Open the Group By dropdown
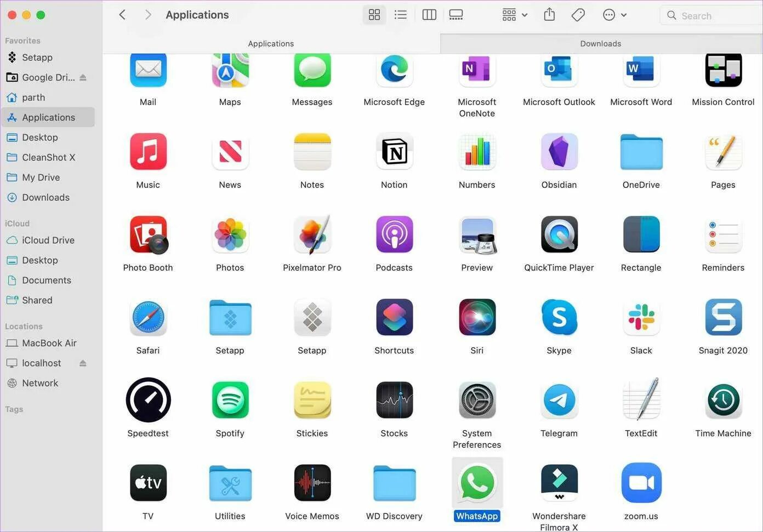This screenshot has width=763, height=532. coord(515,15)
